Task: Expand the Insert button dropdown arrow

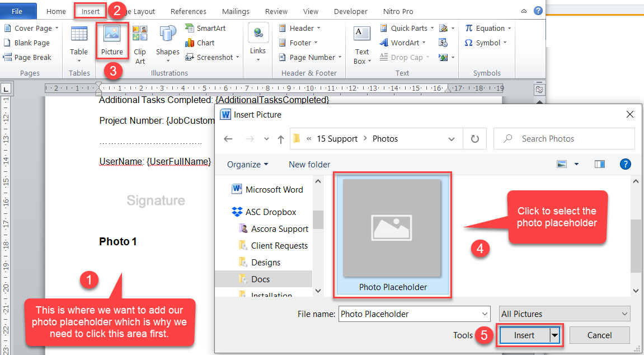Action: tap(555, 335)
